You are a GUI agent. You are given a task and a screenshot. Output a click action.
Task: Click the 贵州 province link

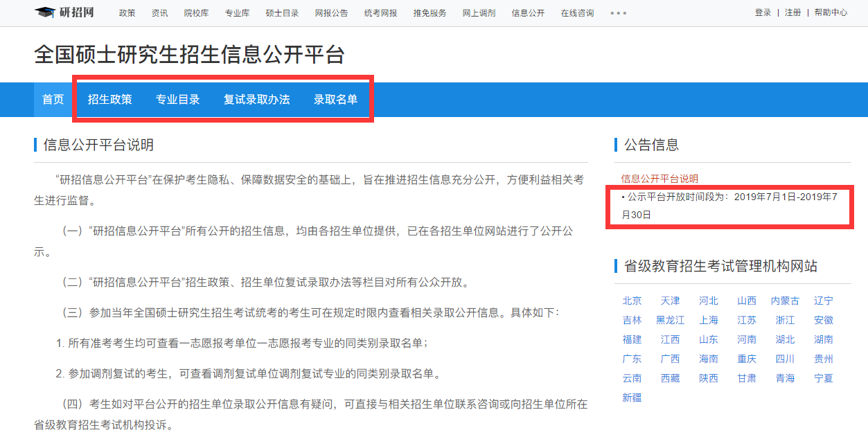click(823, 359)
